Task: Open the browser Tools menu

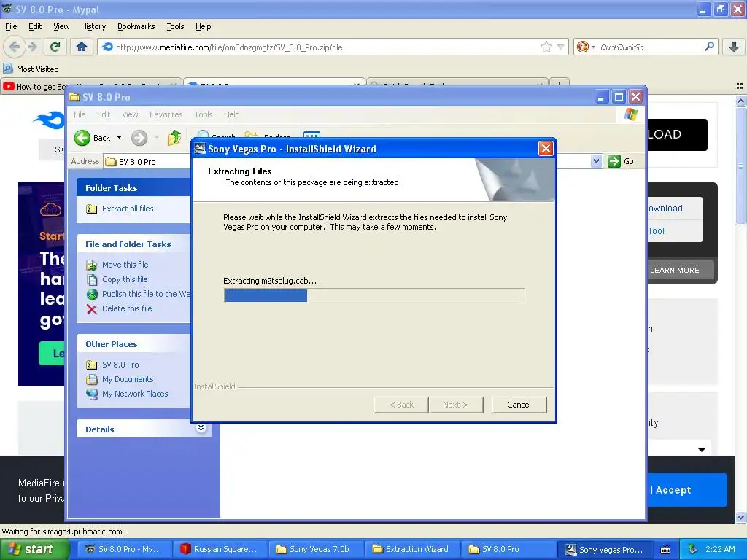Action: (x=175, y=26)
